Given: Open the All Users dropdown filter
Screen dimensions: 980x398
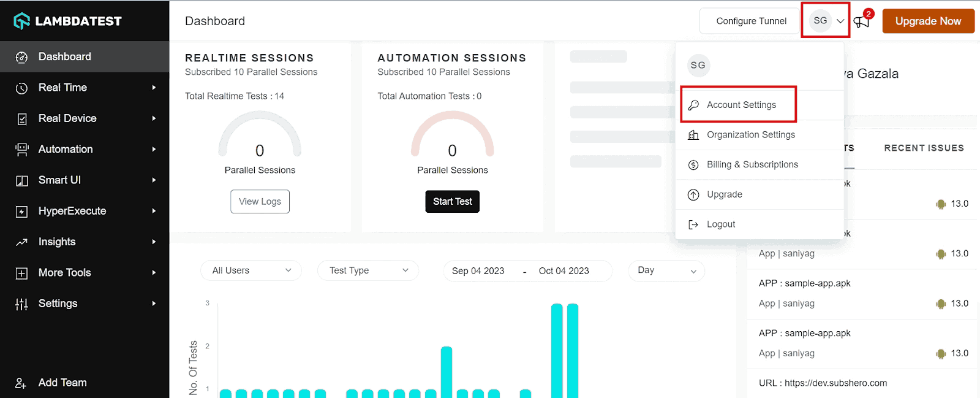Looking at the screenshot, I should (x=251, y=270).
